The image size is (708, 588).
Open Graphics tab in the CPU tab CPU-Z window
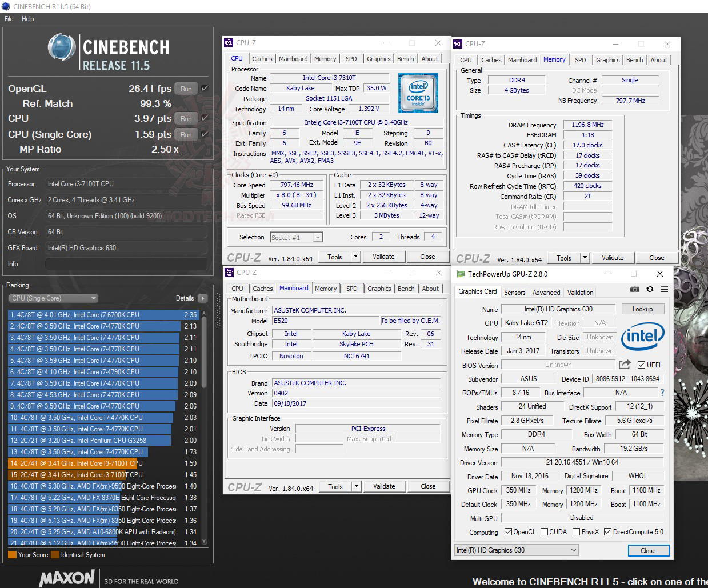point(378,59)
